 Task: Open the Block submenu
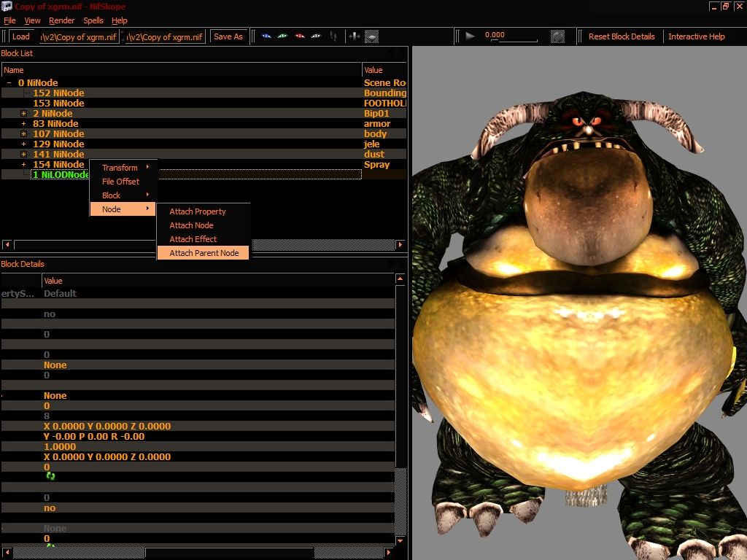click(x=123, y=195)
